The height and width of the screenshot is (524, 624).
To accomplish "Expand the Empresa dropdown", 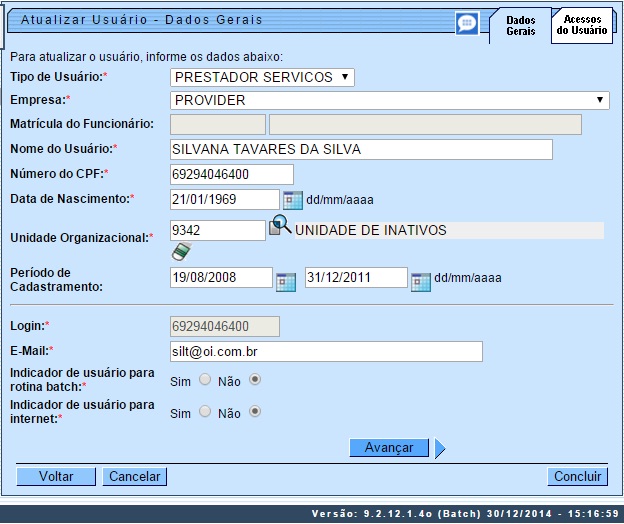I will tap(390, 100).
